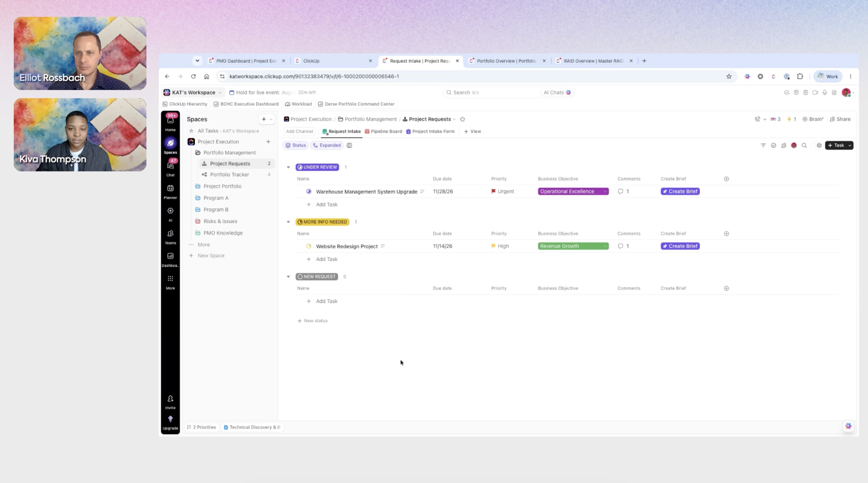Click Create Brief for Website Redesign Project
Image resolution: width=868 pixels, height=483 pixels.
tap(680, 246)
